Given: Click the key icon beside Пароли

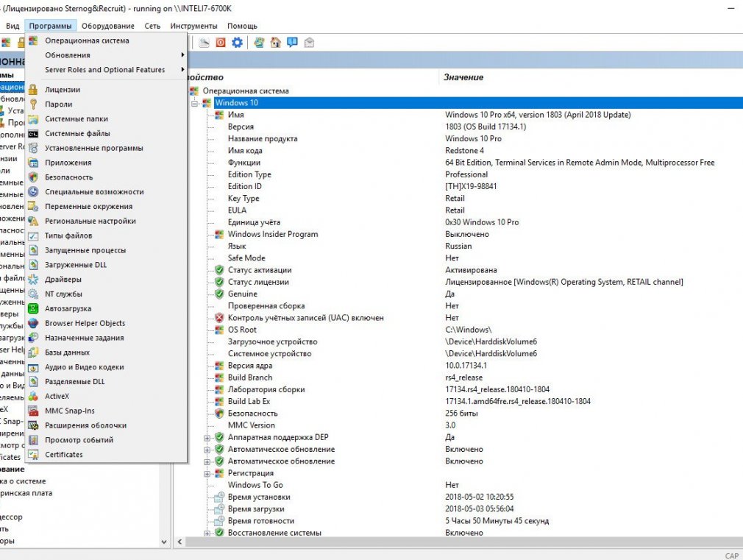Looking at the screenshot, I should tap(33, 104).
